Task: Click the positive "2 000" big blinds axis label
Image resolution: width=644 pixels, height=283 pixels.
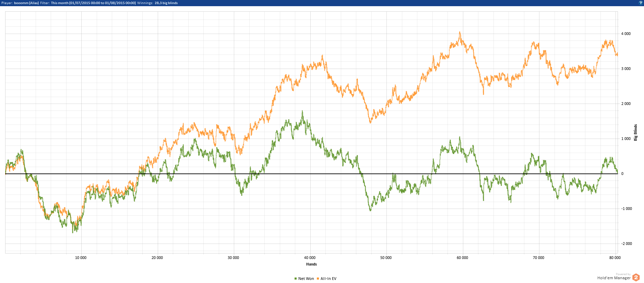Action: pyautogui.click(x=626, y=104)
